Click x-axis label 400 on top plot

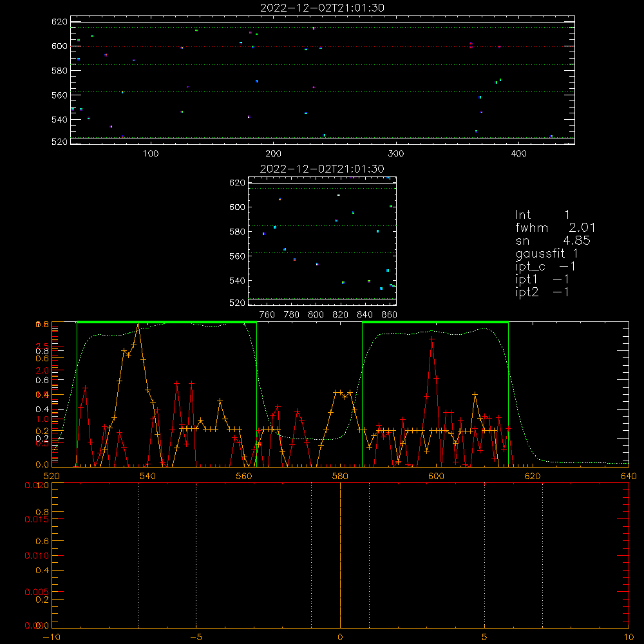[x=518, y=154]
